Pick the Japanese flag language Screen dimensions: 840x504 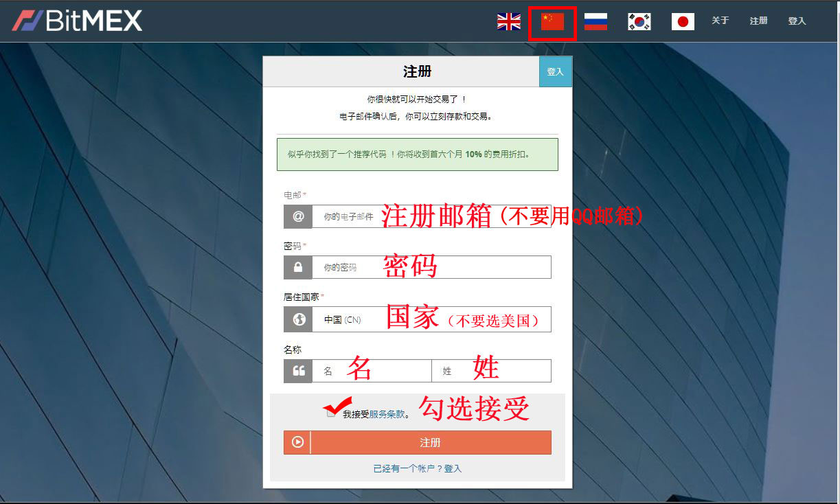coord(683,21)
